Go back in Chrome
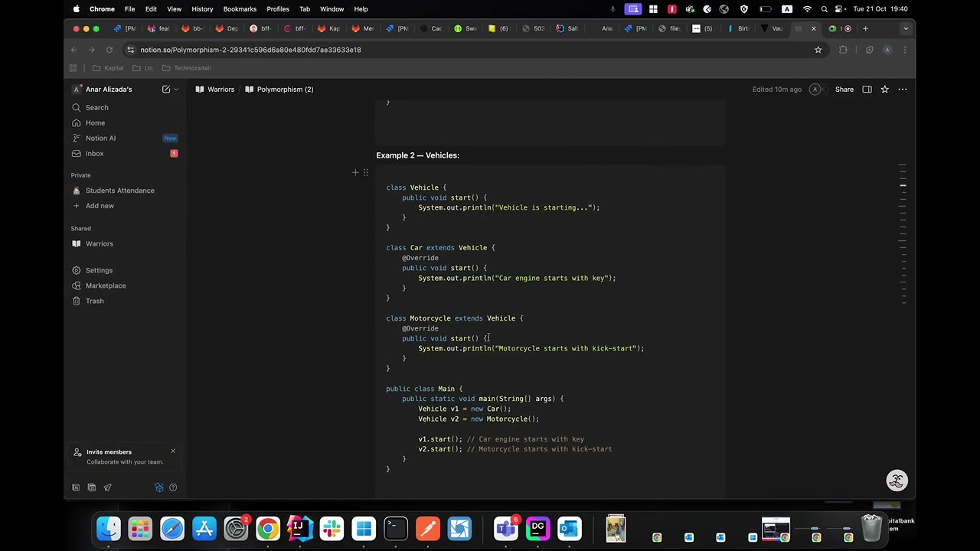Viewport: 980px width, 551px height. pos(74,50)
